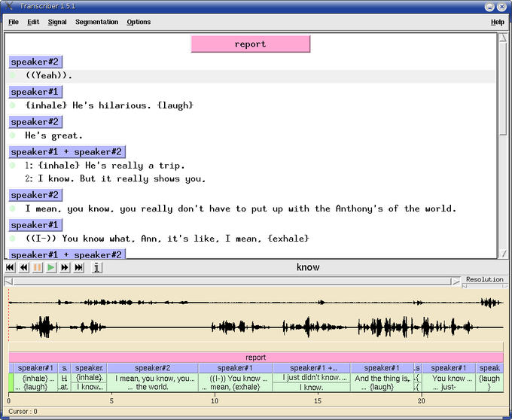The width and height of the screenshot is (512, 420).
Task: Select the green bullet before 'He's great.'
Action: [13, 135]
